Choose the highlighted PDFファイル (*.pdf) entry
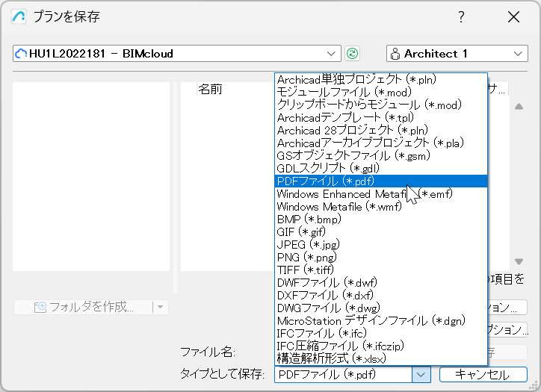541x392 pixels. pos(381,181)
